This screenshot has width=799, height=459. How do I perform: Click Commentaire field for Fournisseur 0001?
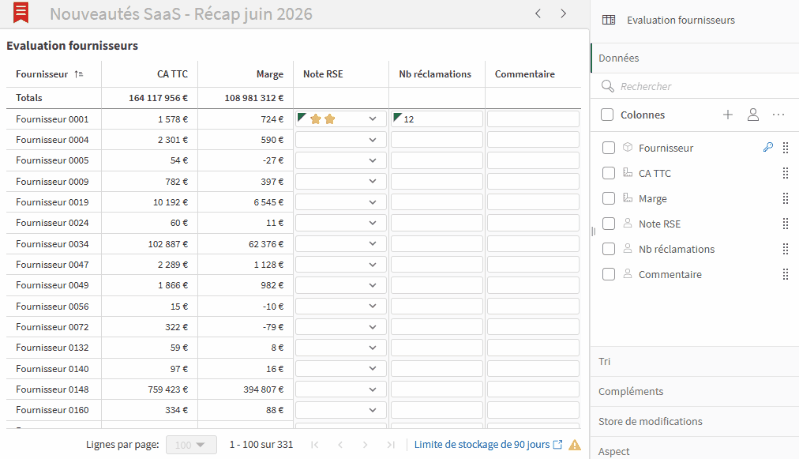(x=533, y=119)
